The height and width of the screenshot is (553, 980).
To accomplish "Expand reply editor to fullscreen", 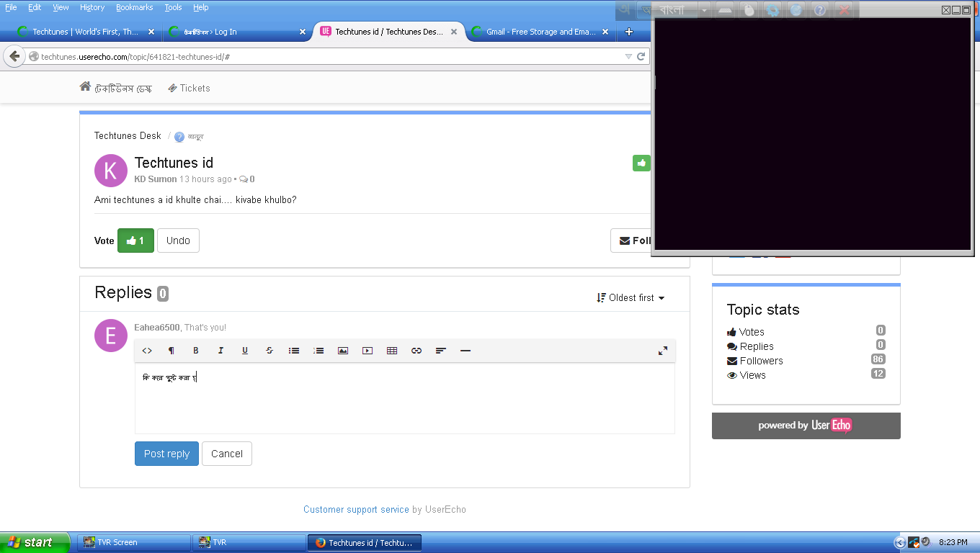I will click(x=662, y=351).
